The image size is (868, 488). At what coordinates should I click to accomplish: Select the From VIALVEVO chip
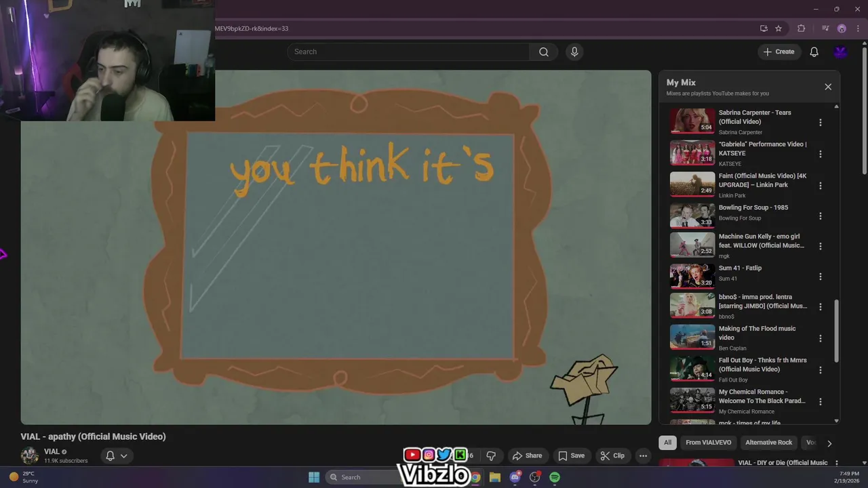[x=708, y=443]
